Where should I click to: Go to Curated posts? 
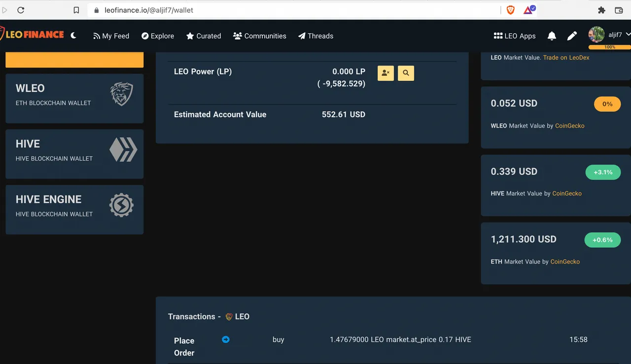[x=204, y=36]
